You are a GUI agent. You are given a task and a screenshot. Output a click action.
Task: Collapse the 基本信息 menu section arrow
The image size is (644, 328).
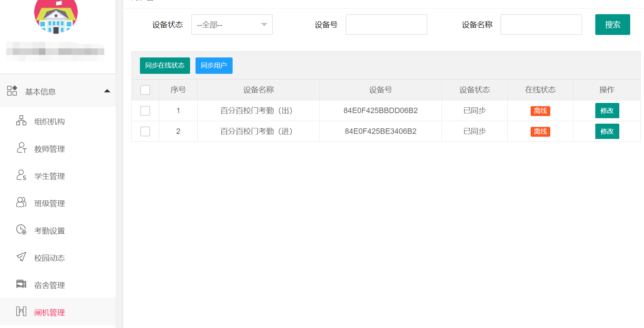point(107,91)
